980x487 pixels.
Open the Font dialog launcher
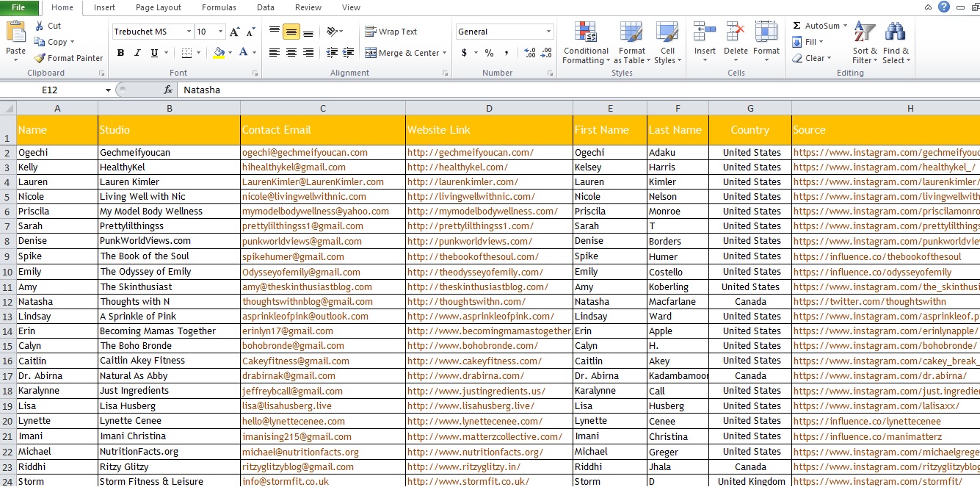(255, 73)
